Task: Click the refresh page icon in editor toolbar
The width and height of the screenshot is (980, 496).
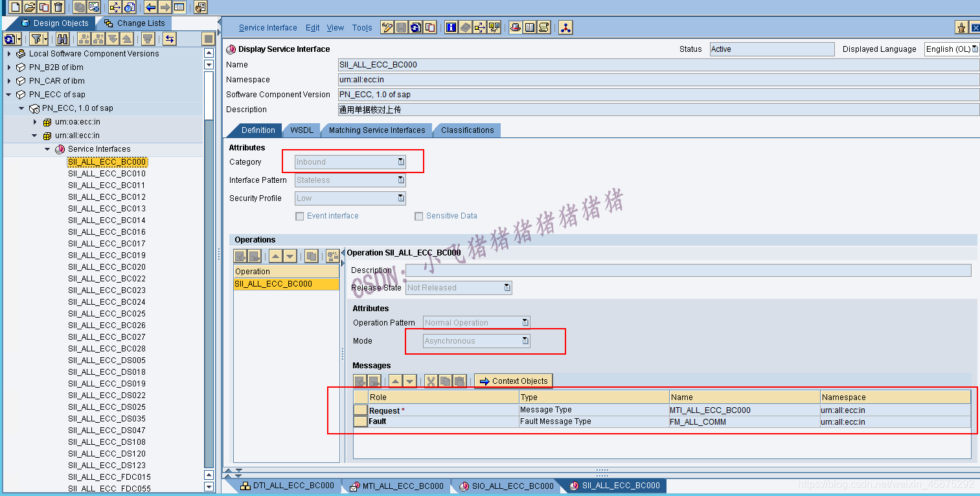Action: pyautogui.click(x=416, y=27)
